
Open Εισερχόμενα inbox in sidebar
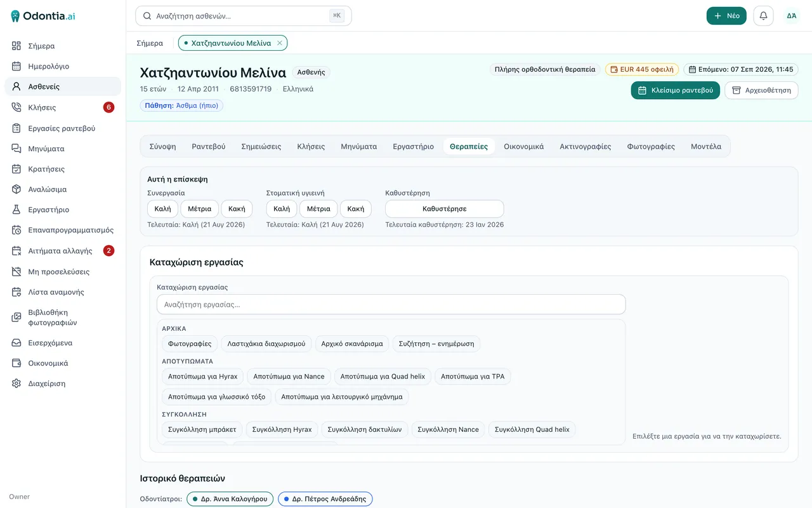63,343
